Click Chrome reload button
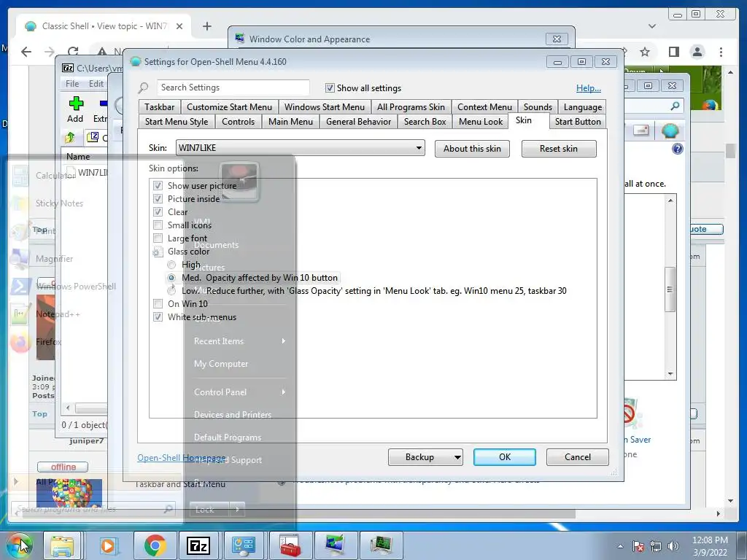Image resolution: width=747 pixels, height=560 pixels. point(73,52)
